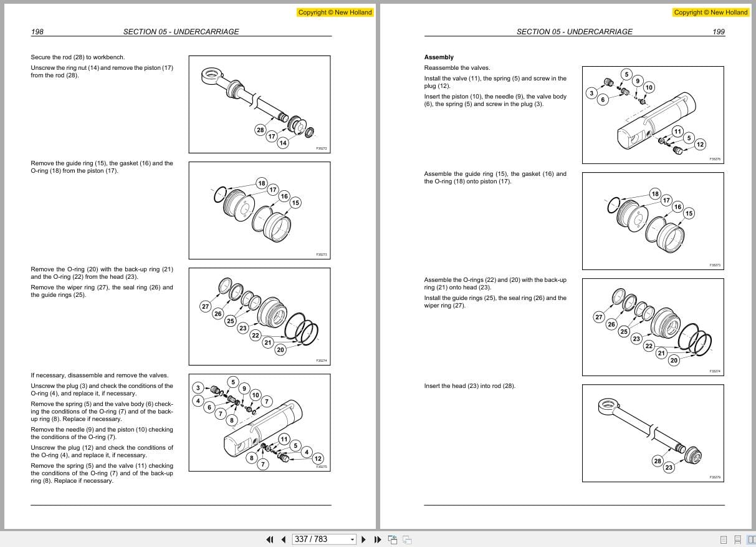Select the continuous scrolling view icon
The width and height of the screenshot is (756, 547).
point(737,540)
